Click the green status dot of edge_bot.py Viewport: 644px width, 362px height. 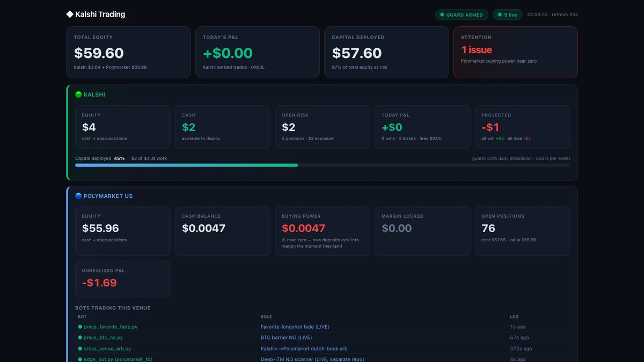[x=80, y=359]
